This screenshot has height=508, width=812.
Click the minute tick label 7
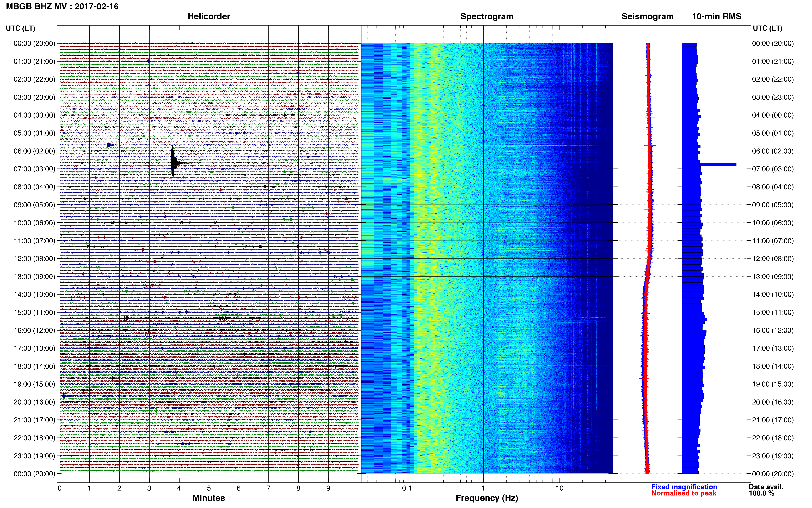(269, 488)
